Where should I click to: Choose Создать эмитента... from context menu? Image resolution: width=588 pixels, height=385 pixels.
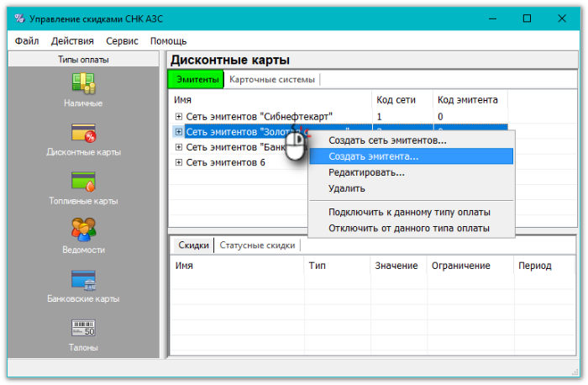click(373, 156)
